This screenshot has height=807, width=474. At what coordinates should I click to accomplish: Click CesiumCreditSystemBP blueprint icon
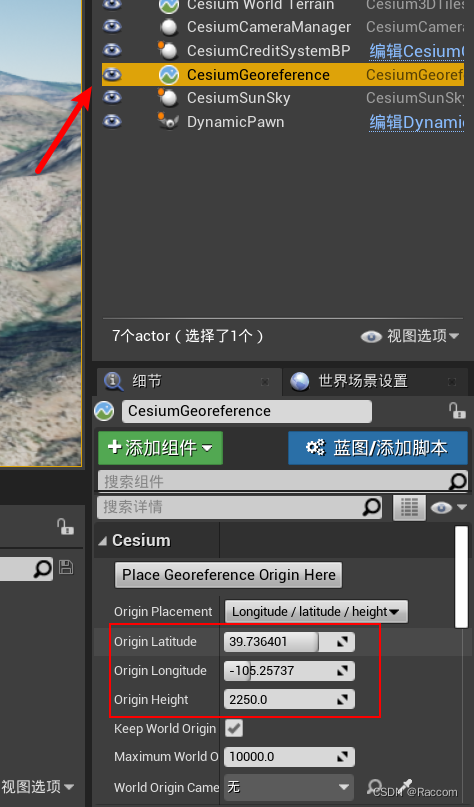[168, 50]
